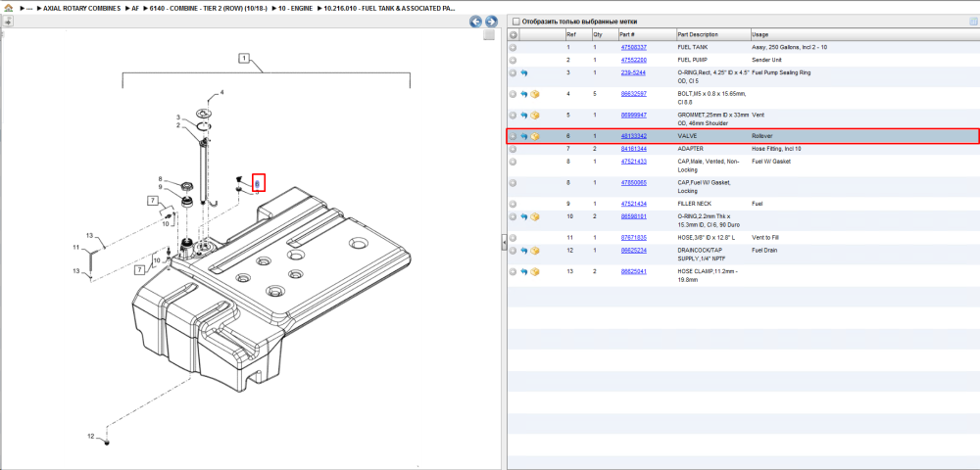Click the package box icon in the HOSE CLAMP row
The image size is (980, 470).
(535, 271)
